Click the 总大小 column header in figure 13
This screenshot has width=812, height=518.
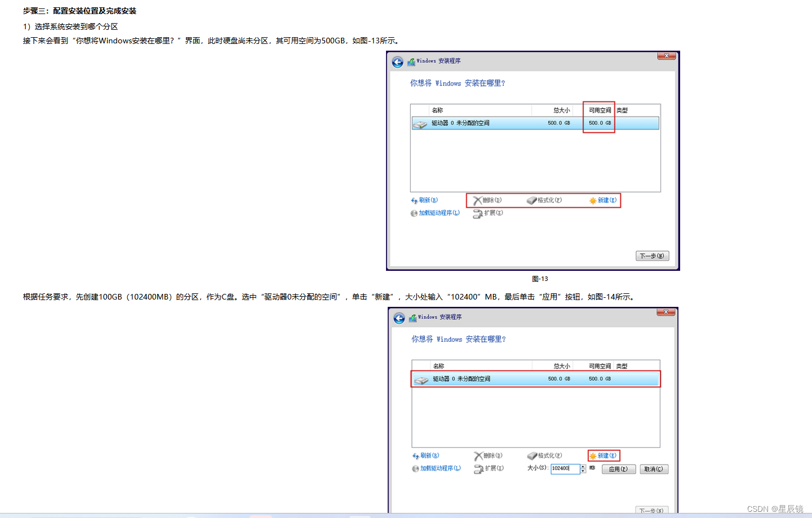561,110
